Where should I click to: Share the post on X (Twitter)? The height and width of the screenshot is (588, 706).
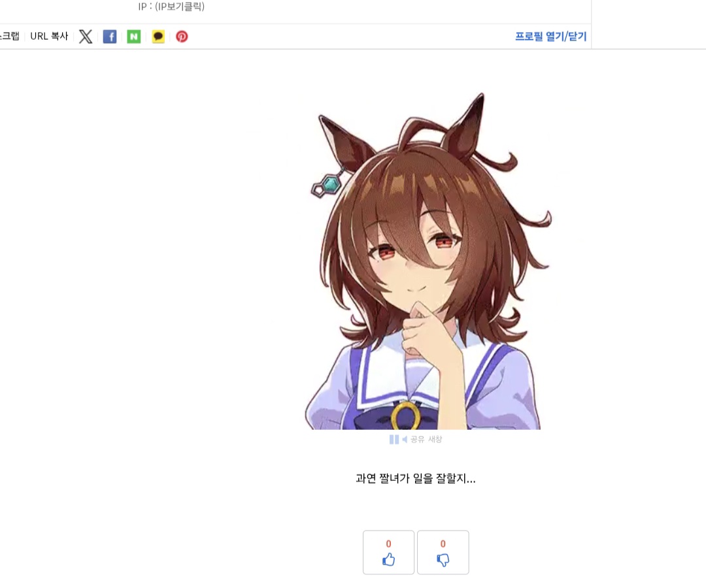tap(86, 37)
